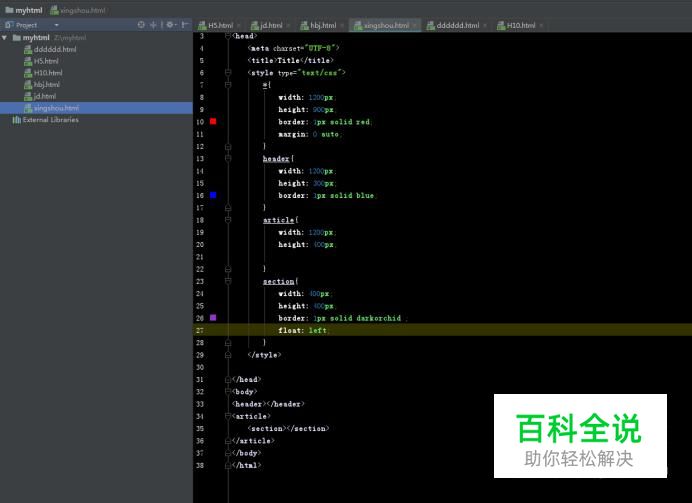Collapse the myhtml root folder arrow
692x503 pixels.
point(4,38)
